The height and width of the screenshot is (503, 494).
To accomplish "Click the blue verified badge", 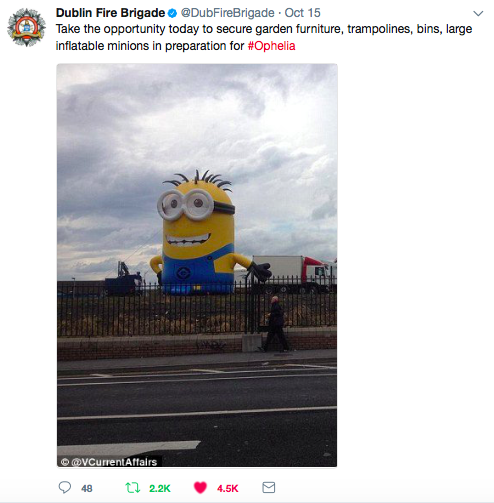I will 172,13.
